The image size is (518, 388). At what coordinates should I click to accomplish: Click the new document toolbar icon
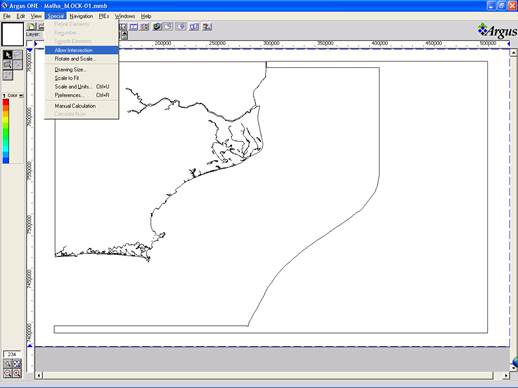tap(32, 27)
